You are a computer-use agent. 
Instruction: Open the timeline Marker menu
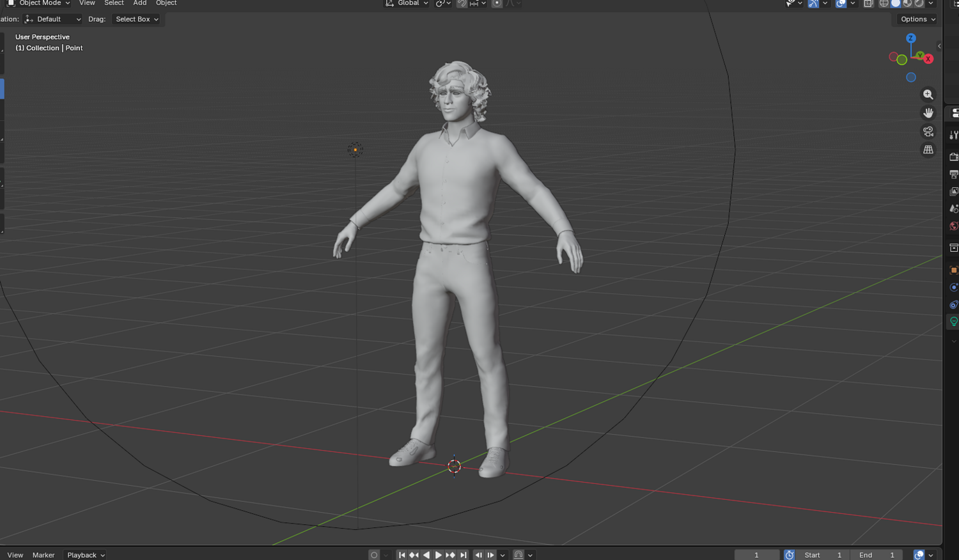pyautogui.click(x=43, y=555)
